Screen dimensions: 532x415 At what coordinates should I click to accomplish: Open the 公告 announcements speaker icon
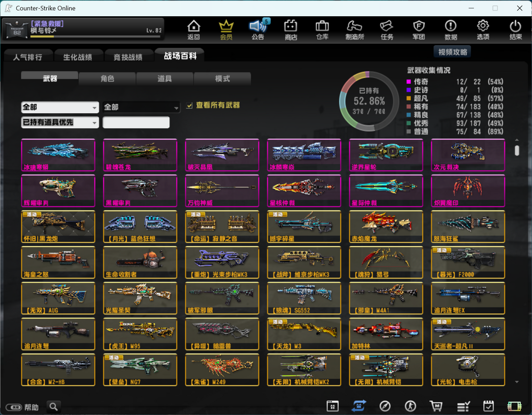[x=258, y=30]
